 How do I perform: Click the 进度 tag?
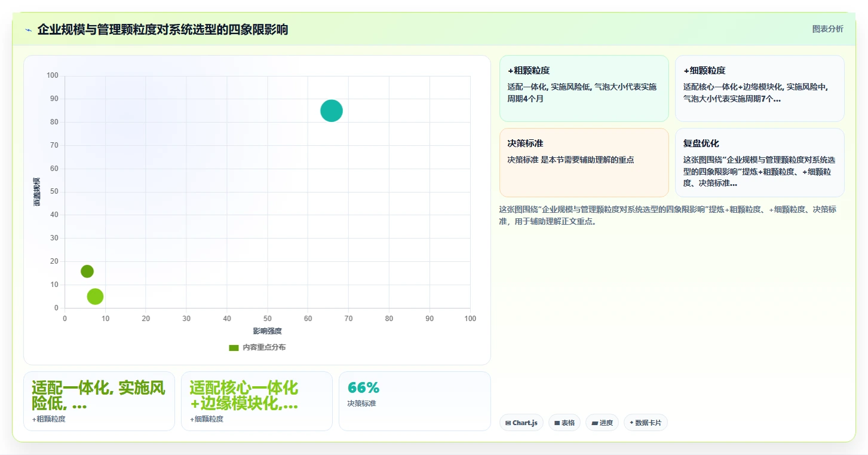point(602,423)
